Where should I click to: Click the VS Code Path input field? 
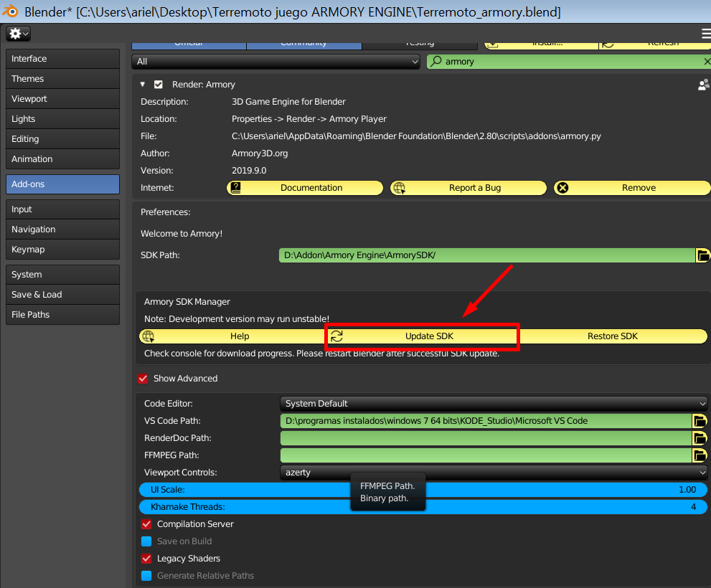point(486,421)
